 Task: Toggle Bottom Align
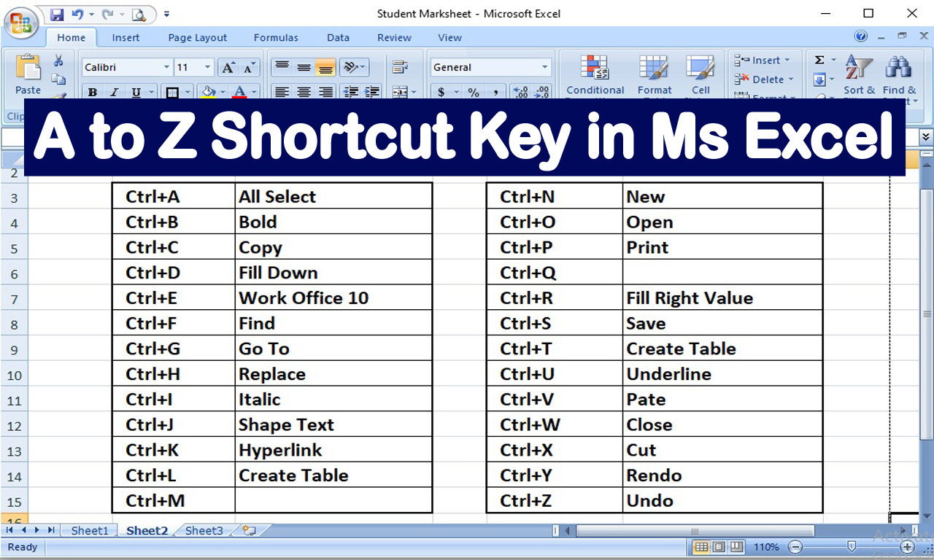(x=325, y=67)
